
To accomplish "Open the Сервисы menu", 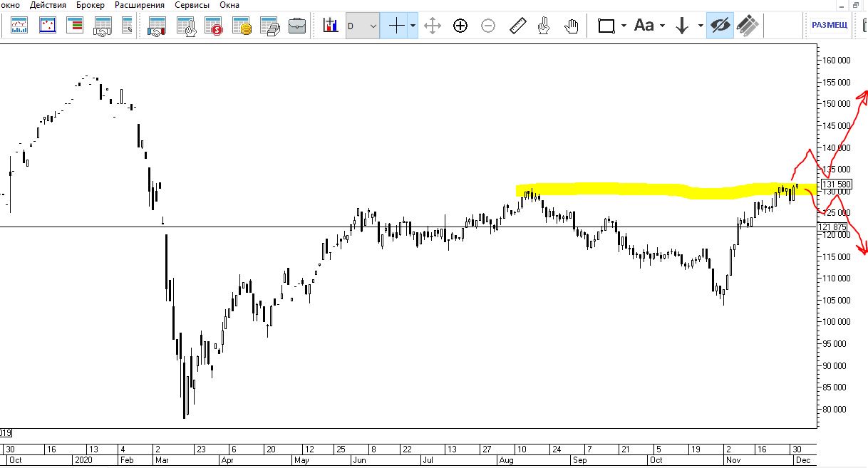I will (192, 5).
